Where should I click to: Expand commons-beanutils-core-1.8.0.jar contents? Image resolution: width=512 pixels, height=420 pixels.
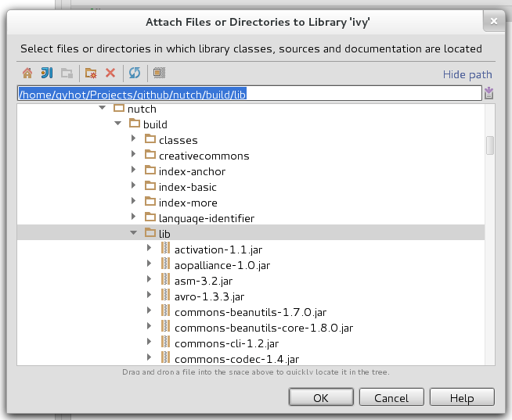tap(149, 326)
